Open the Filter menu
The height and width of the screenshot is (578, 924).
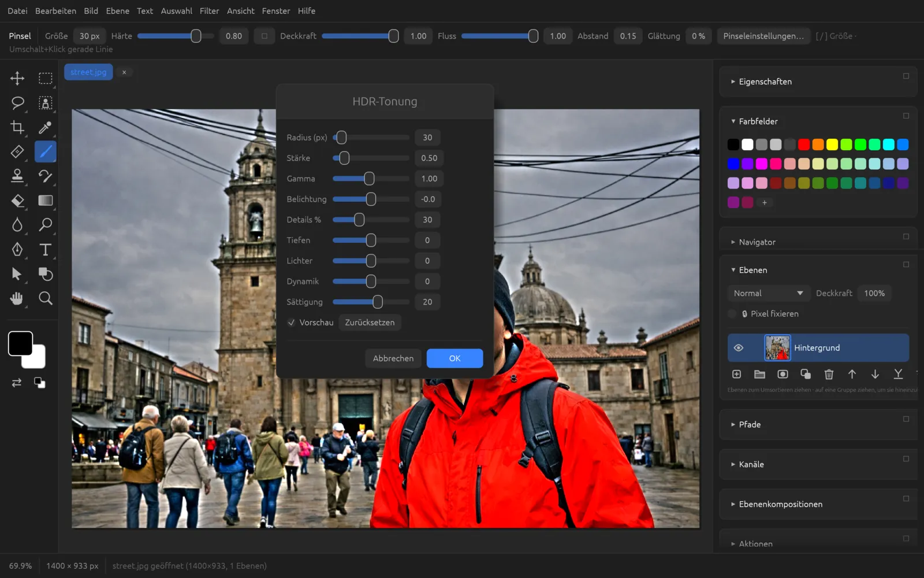[x=209, y=11]
